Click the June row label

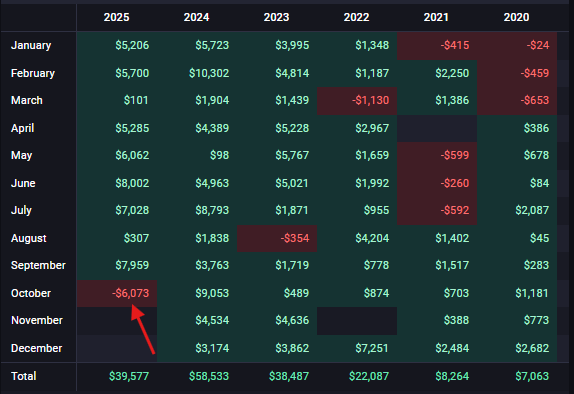[23, 183]
